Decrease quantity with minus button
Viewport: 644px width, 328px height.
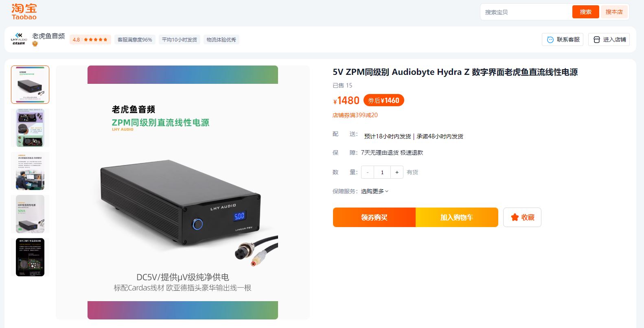[x=368, y=172]
